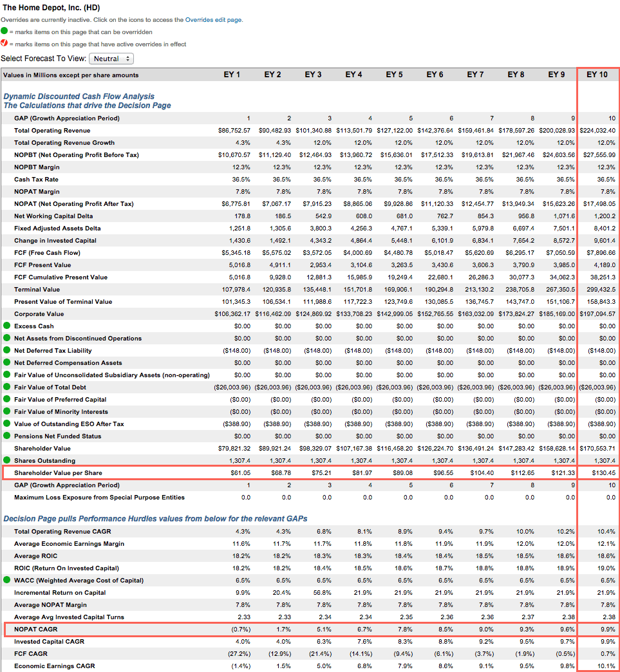Click EY 10 Shareholder Value $170,553.71

coord(597,448)
